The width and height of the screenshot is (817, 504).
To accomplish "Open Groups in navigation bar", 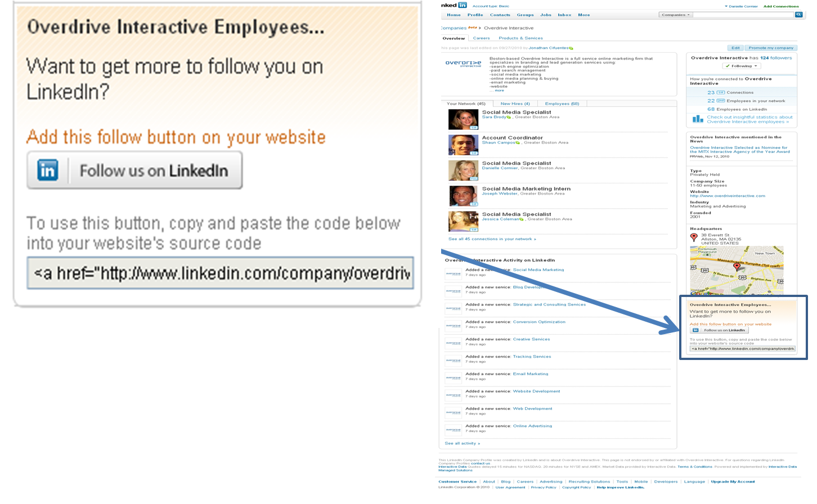I will pos(525,15).
